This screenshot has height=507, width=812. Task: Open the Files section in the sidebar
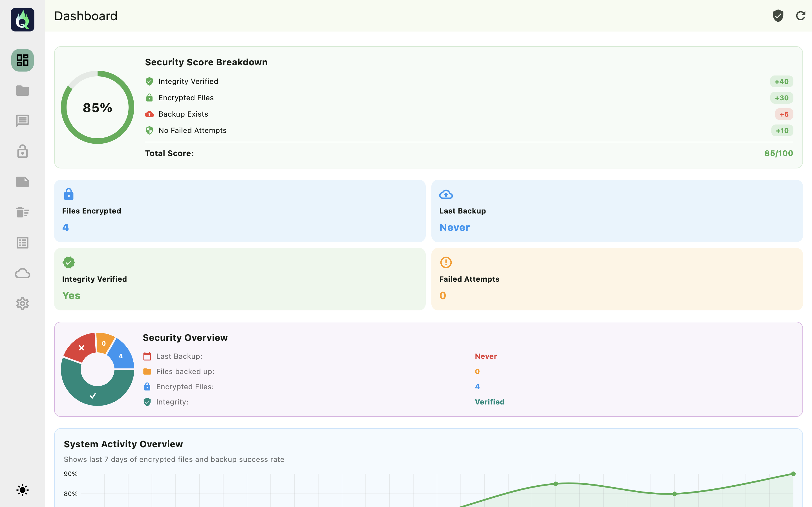coord(23,90)
